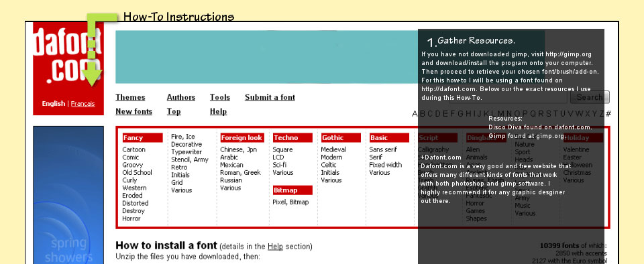Open Western fonts category
This screenshot has height=264, width=644.
[134, 188]
